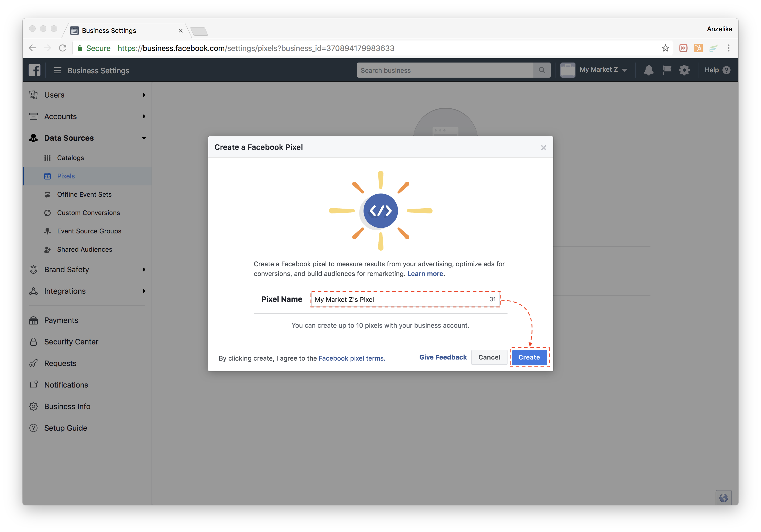The width and height of the screenshot is (761, 532).
Task: Click the globe icon at bottom right
Action: click(724, 498)
